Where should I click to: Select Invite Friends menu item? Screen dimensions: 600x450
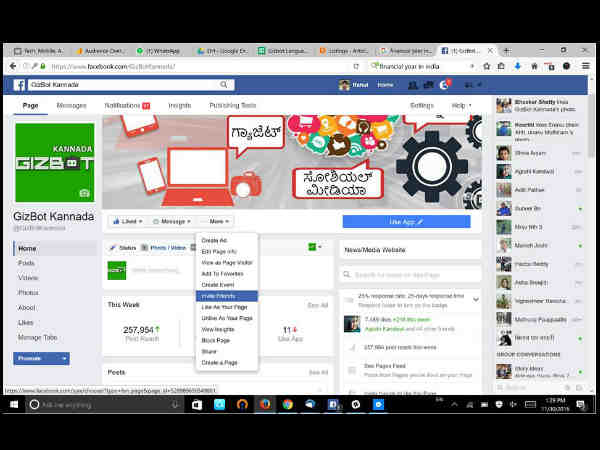227,296
